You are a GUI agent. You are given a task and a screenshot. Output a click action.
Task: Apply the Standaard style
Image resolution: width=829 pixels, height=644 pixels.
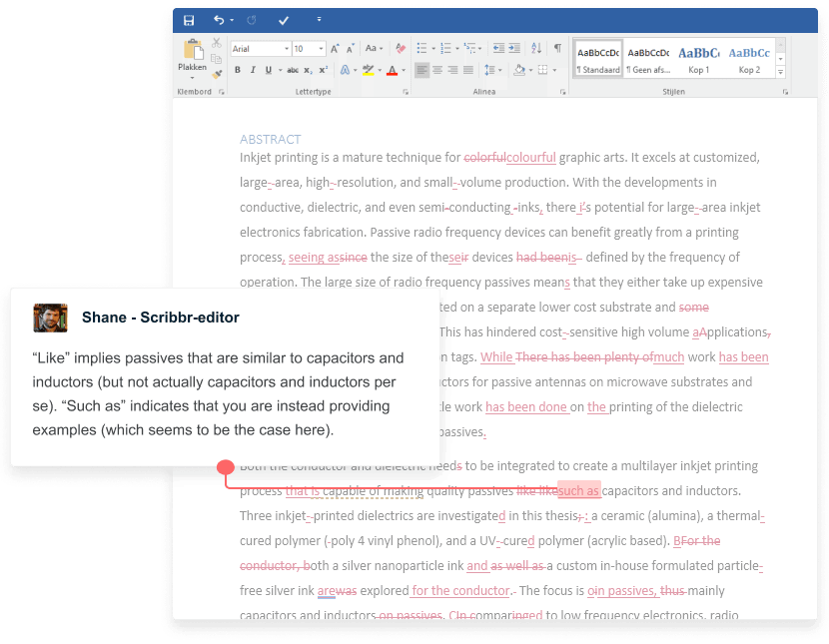tap(598, 59)
